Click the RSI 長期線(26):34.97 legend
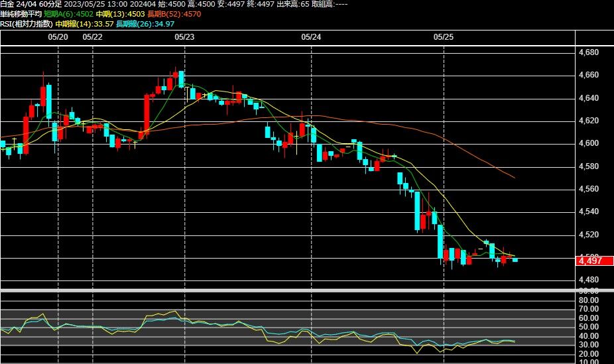Viewport: 614px width, 364px height. coord(145,24)
